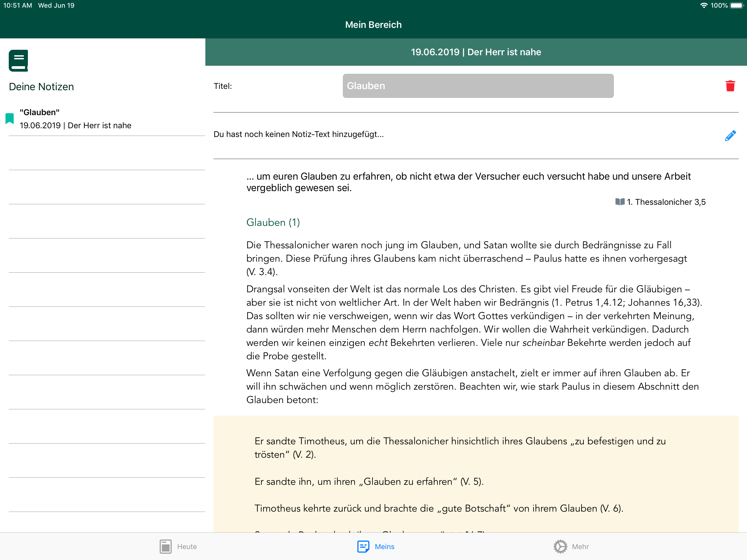747x560 pixels.
Task: Tap the Heute tab icon
Action: click(165, 546)
